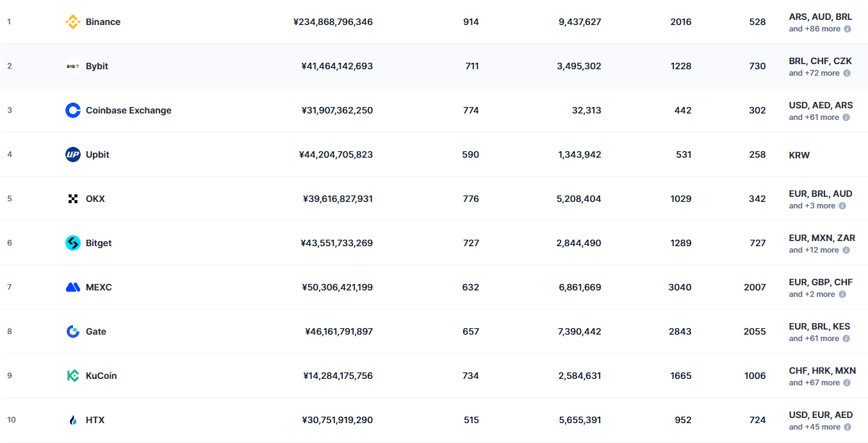Expand HTX's "and +45 more" fiat list

click(x=814, y=427)
